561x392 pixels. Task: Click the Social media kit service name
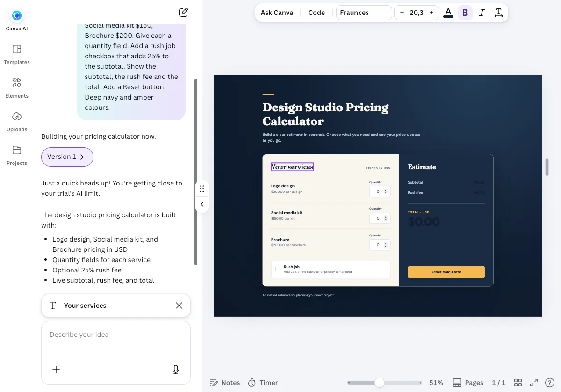click(x=287, y=213)
